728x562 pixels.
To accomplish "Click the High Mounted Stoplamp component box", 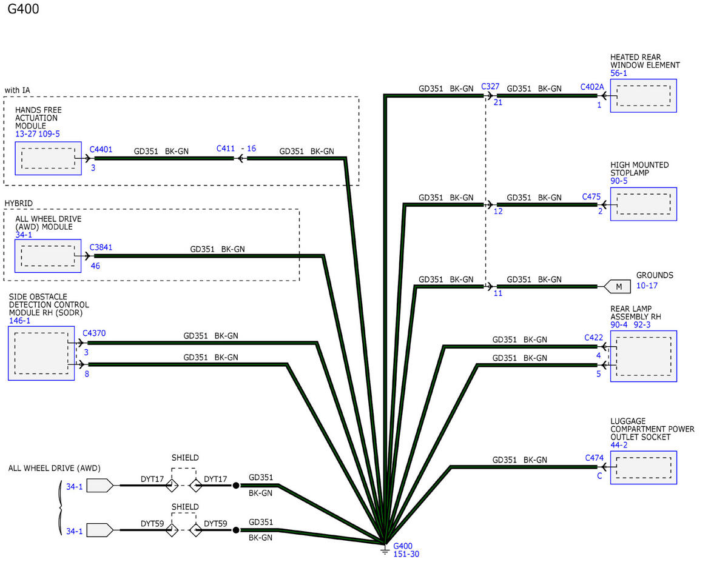I will (643, 204).
